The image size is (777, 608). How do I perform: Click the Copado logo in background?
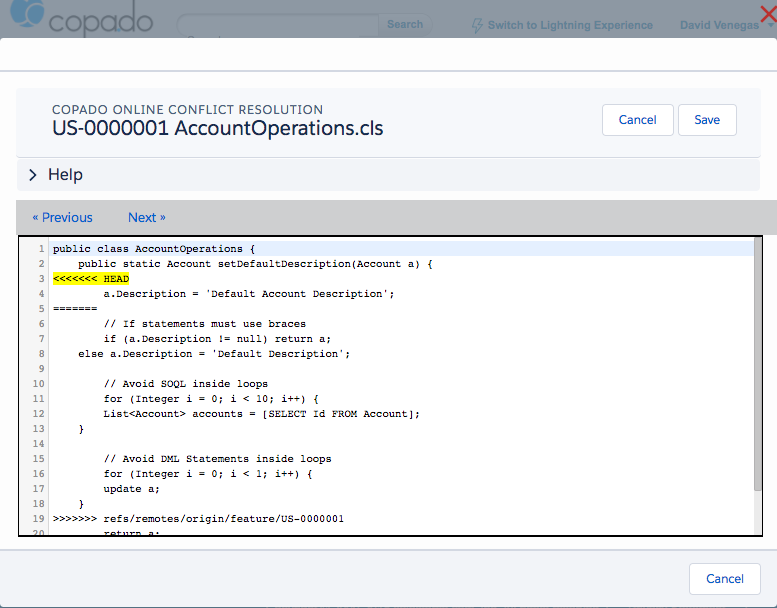[82, 19]
